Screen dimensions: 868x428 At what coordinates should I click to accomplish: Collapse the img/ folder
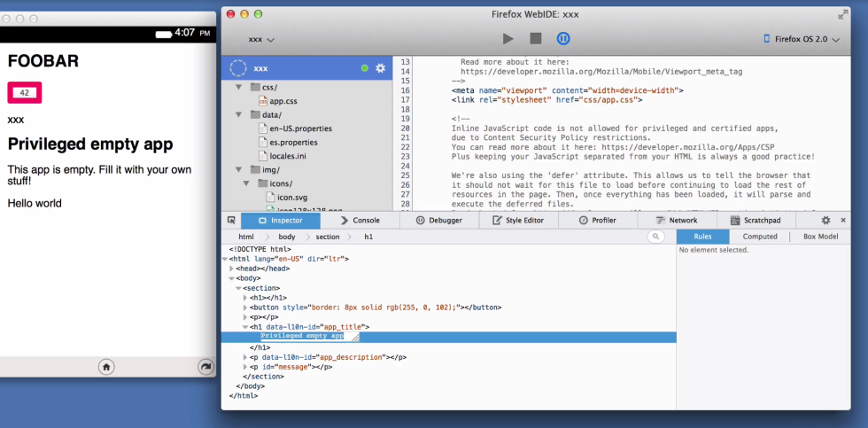238,169
